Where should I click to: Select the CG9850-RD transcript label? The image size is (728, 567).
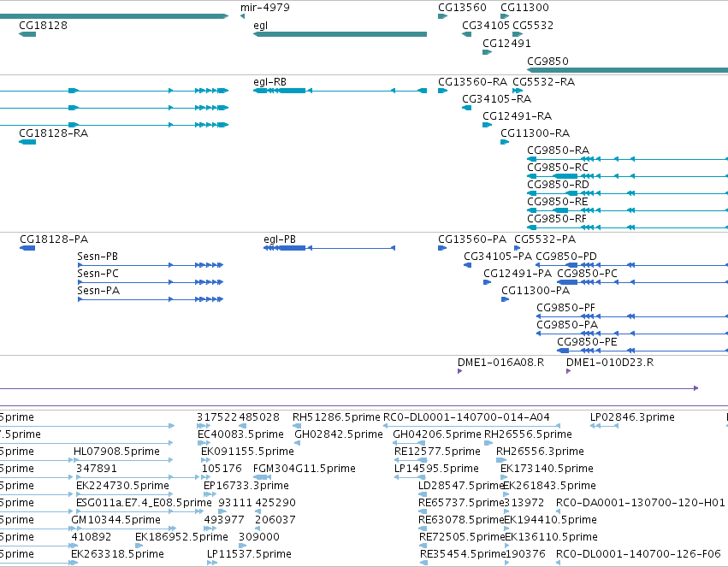tap(558, 185)
